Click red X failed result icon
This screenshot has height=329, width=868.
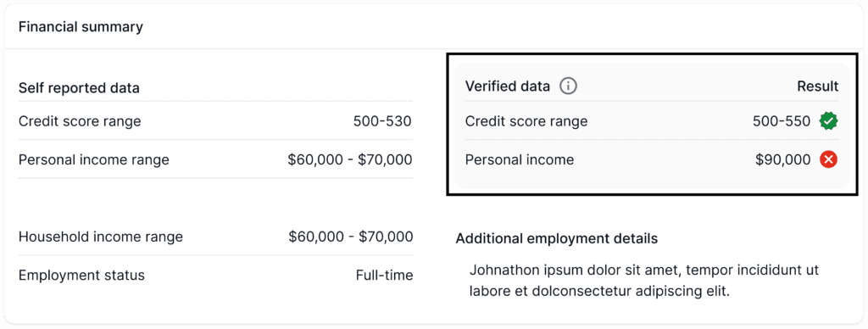829,160
